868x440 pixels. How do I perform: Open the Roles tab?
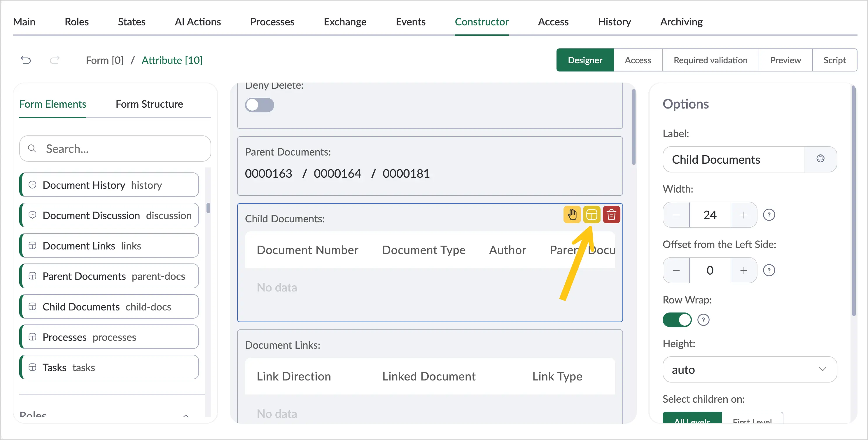click(76, 22)
